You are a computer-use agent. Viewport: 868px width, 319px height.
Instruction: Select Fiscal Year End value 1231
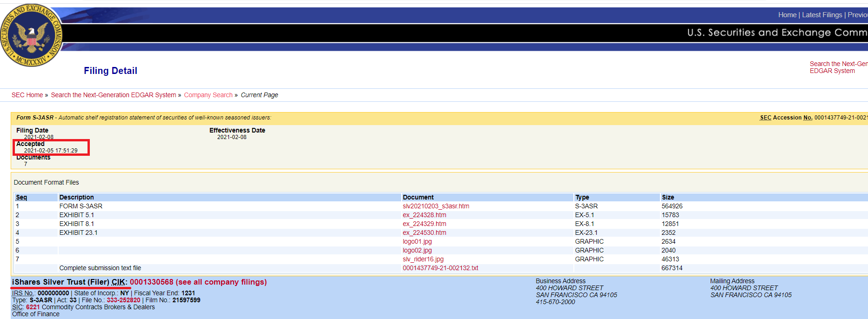tap(188, 293)
